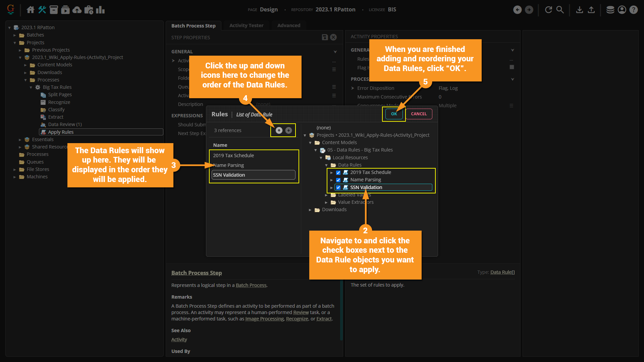The width and height of the screenshot is (644, 362).
Task: Open the search magnifier icon
Action: 560,10
